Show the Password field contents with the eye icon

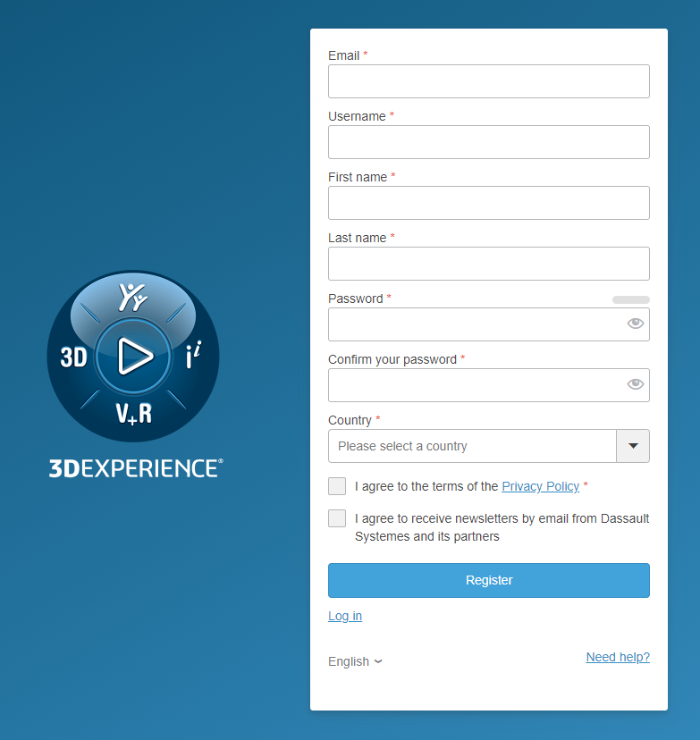[636, 324]
